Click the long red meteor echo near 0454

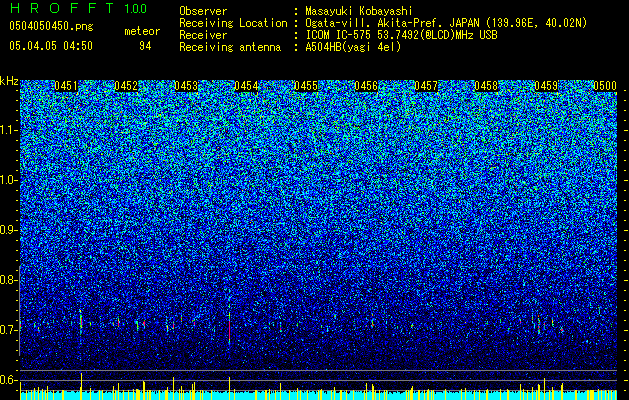[x=229, y=329]
